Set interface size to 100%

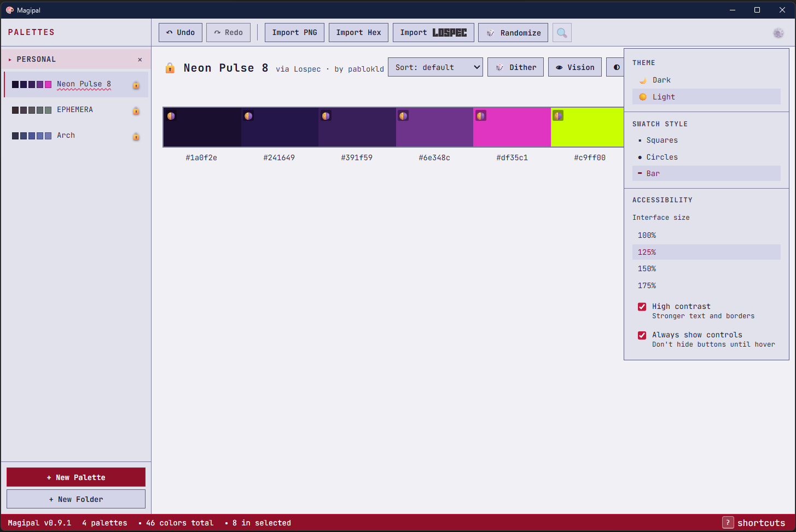[x=706, y=235]
